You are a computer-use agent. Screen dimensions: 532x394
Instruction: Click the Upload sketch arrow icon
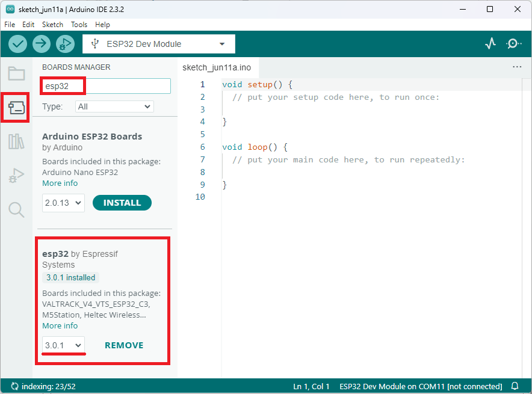pos(41,43)
